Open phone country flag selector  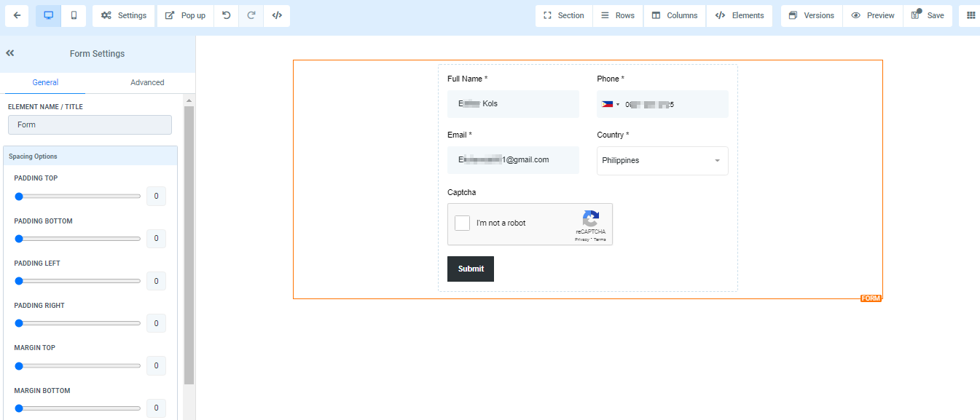(610, 104)
